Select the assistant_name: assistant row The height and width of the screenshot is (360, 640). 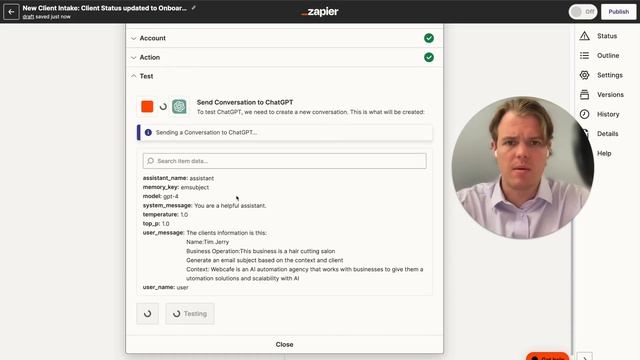pyautogui.click(x=178, y=178)
